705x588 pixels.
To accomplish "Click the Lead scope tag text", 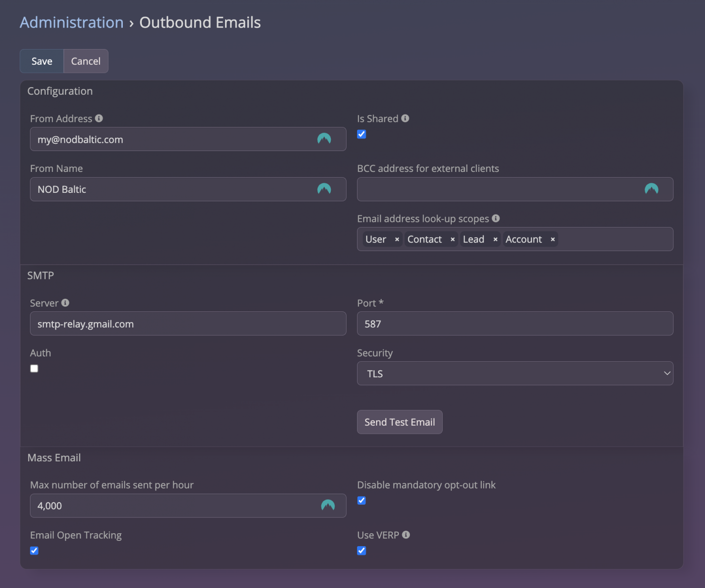I will (x=474, y=239).
